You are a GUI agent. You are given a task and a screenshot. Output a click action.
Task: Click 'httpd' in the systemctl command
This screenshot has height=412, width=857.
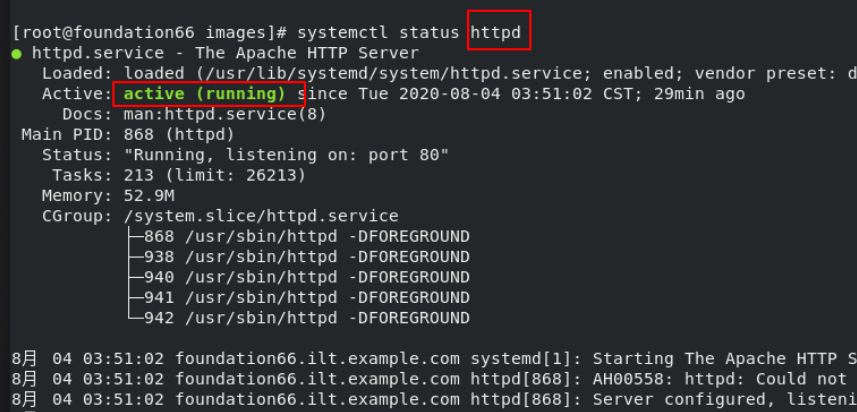click(x=496, y=33)
